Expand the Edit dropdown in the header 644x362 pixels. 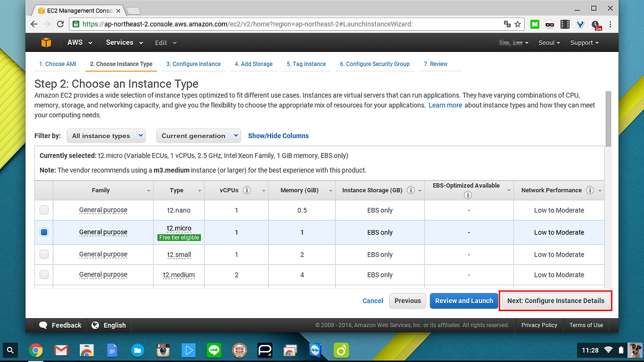tap(166, 43)
